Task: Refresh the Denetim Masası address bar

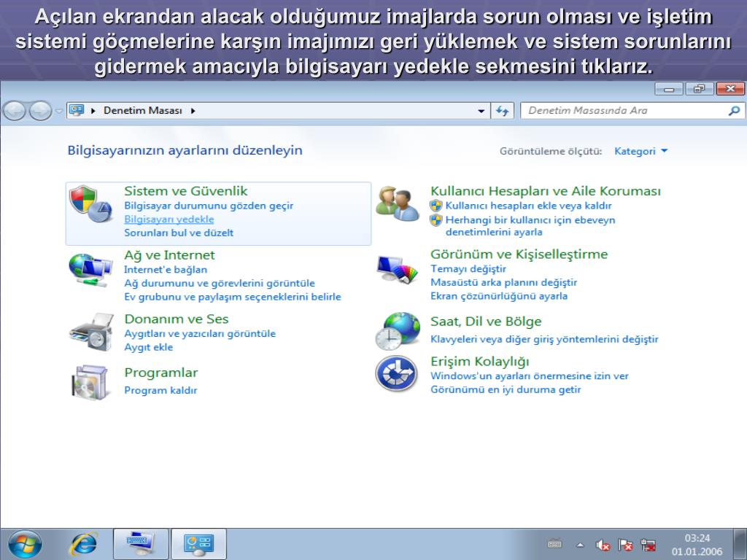Action: coord(502,111)
